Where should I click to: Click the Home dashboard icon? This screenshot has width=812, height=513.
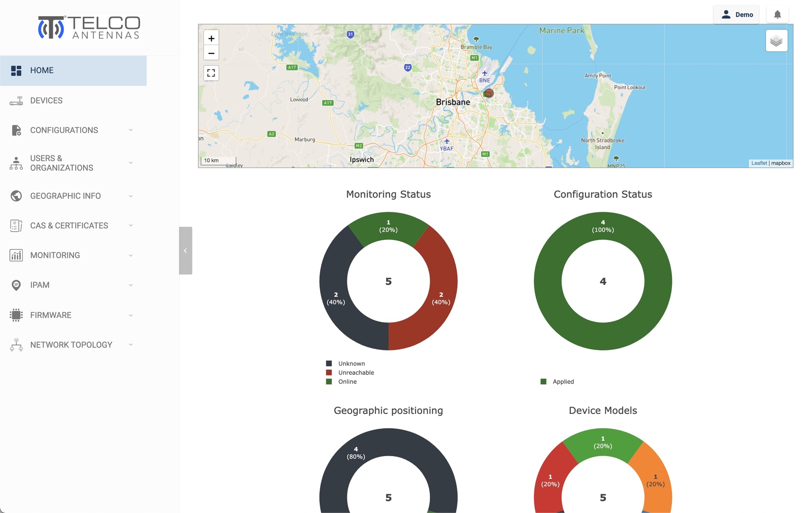(16, 71)
